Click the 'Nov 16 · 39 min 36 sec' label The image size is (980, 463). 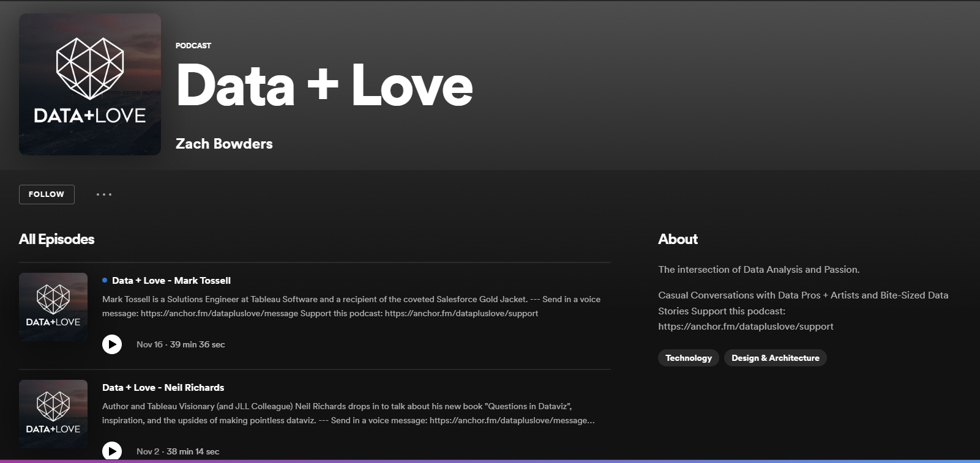tap(181, 344)
